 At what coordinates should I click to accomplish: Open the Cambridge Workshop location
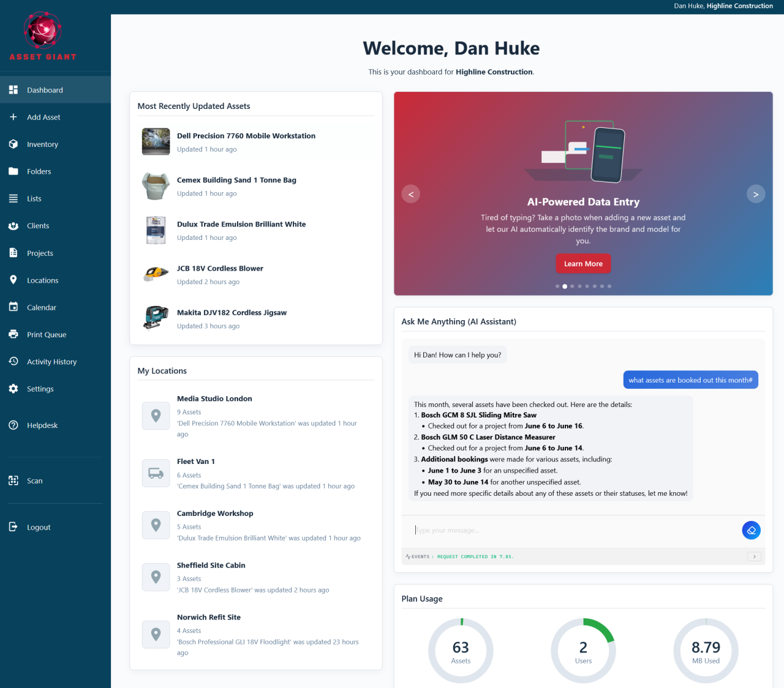click(256, 525)
